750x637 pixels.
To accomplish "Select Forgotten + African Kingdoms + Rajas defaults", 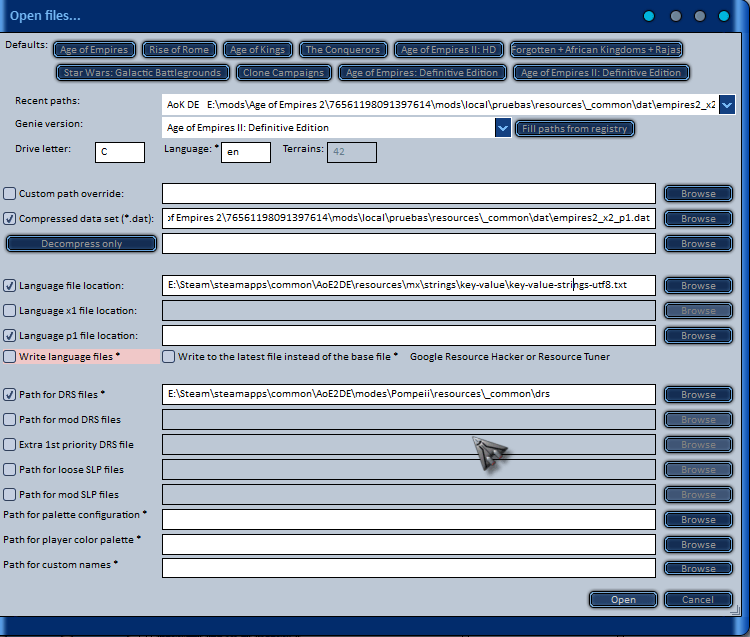I will (x=596, y=49).
